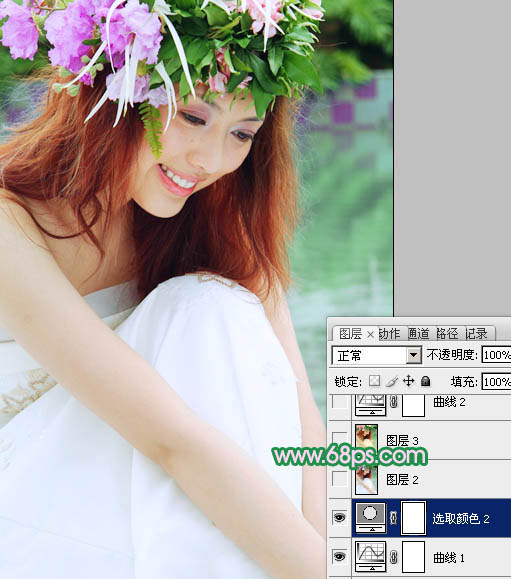The width and height of the screenshot is (511, 579).
Task: Open the 正常 blend mode dropdown
Action: [x=376, y=356]
